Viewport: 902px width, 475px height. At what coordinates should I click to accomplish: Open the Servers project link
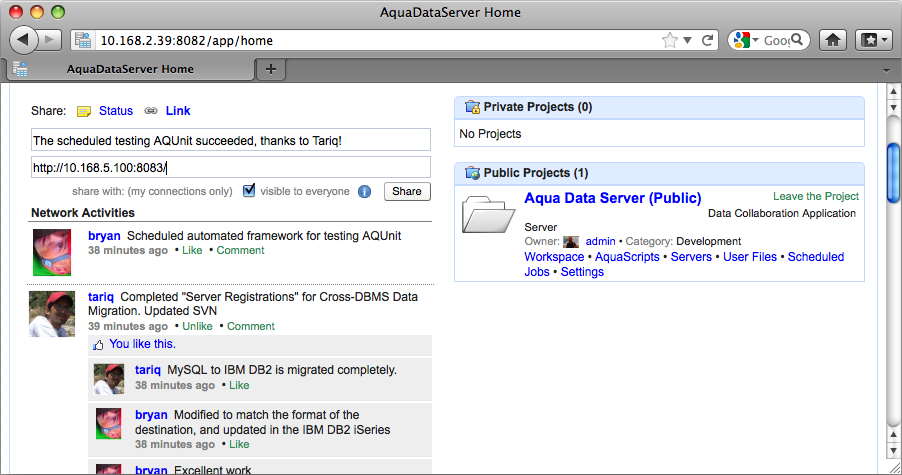(691, 257)
